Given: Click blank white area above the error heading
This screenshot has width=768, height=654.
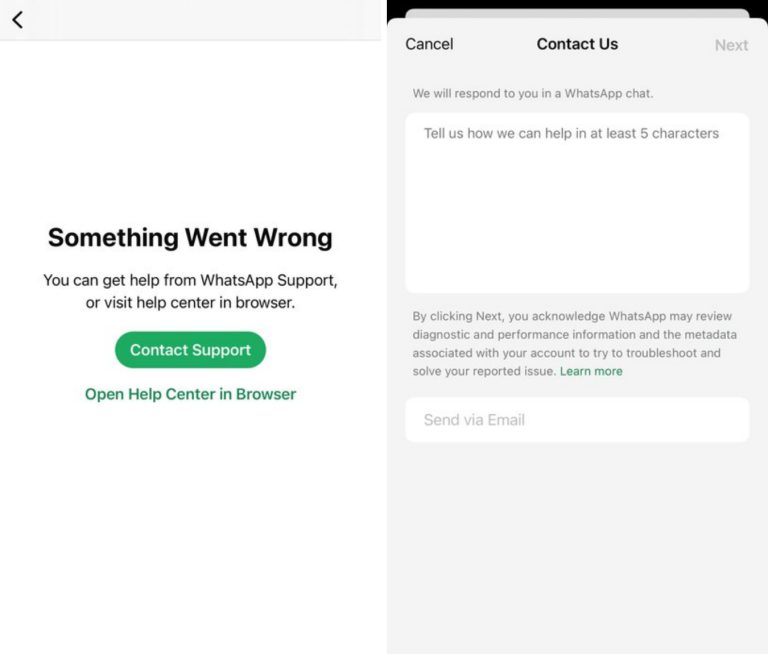Looking at the screenshot, I should (x=190, y=130).
